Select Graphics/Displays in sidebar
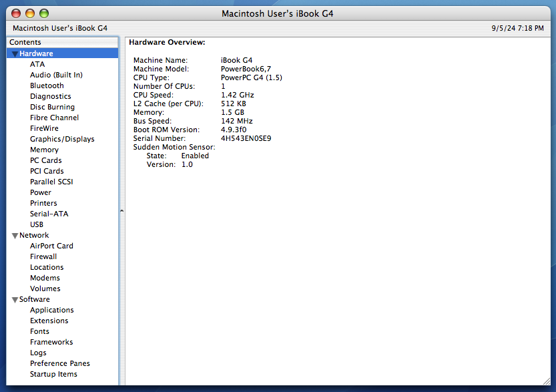 (x=62, y=139)
